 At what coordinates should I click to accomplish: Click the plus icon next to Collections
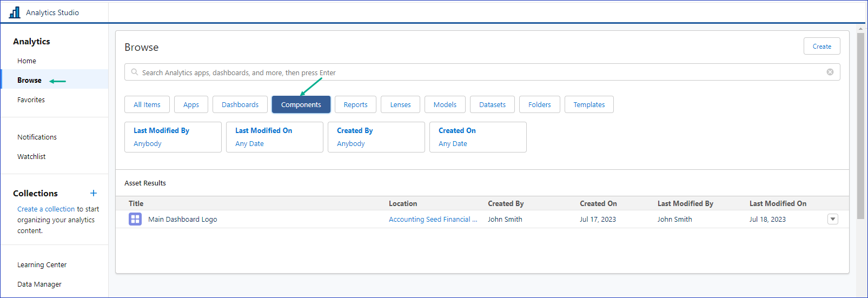point(94,193)
